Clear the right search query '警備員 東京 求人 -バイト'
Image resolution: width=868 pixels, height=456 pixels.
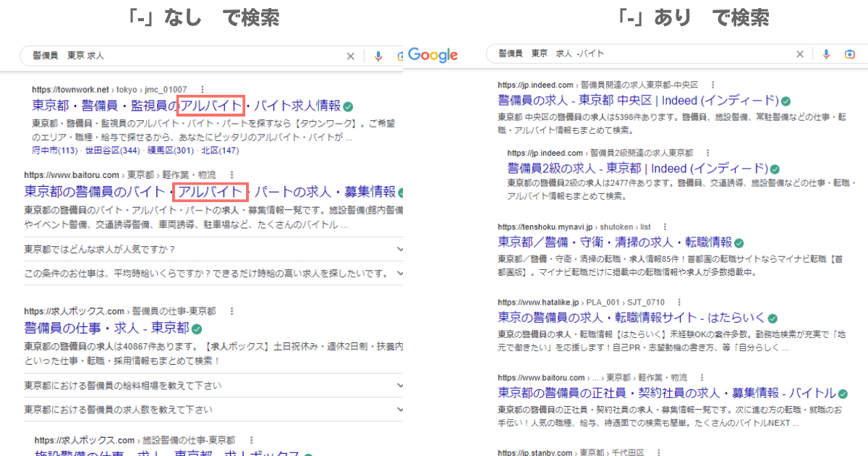[800, 54]
